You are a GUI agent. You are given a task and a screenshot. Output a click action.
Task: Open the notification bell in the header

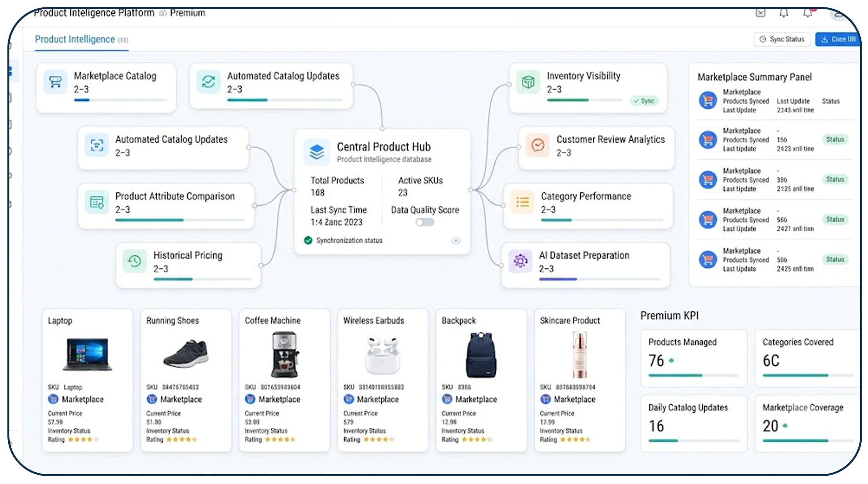[784, 13]
